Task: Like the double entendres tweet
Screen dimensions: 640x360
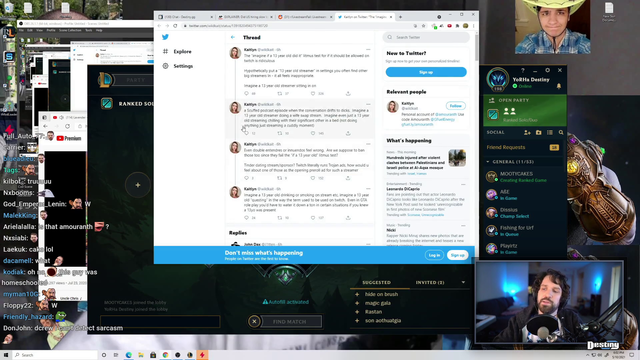Action: 313,178
